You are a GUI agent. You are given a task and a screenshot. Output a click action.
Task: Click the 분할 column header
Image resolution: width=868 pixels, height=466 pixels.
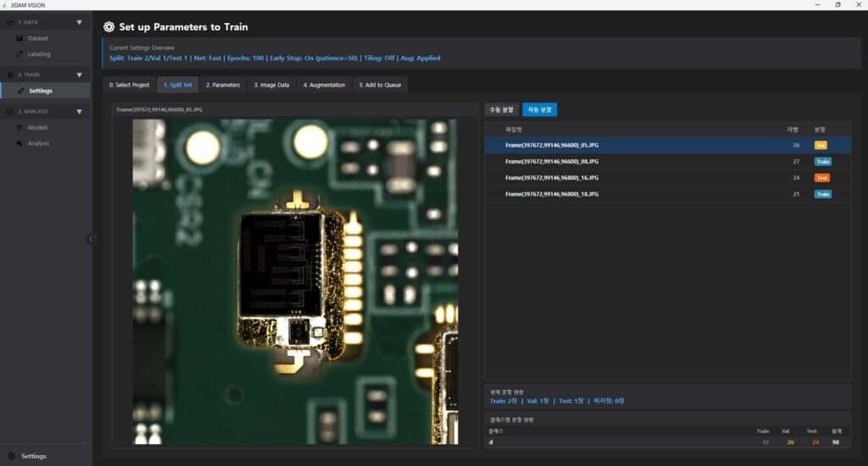coord(820,130)
